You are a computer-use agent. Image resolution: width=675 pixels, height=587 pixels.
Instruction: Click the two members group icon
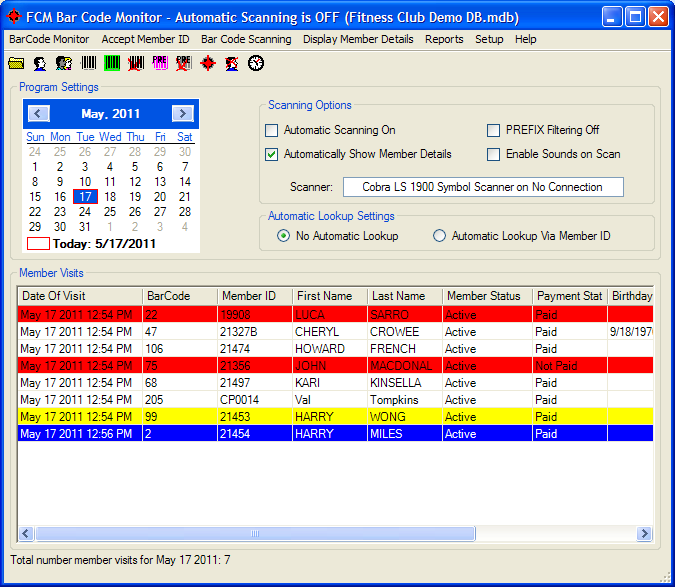pyautogui.click(x=64, y=63)
